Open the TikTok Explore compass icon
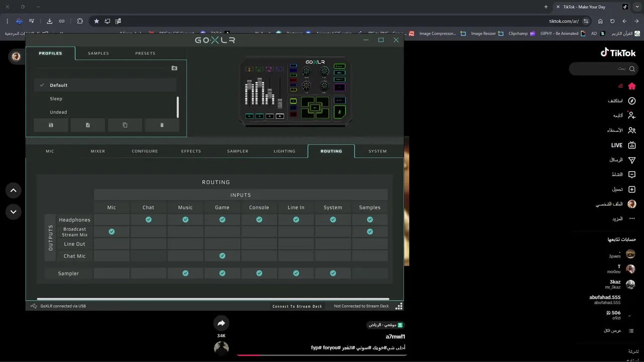Image resolution: width=644 pixels, height=362 pixels. [x=632, y=101]
